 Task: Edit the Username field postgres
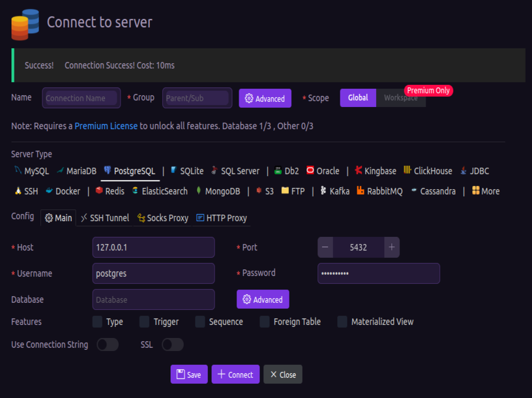153,273
